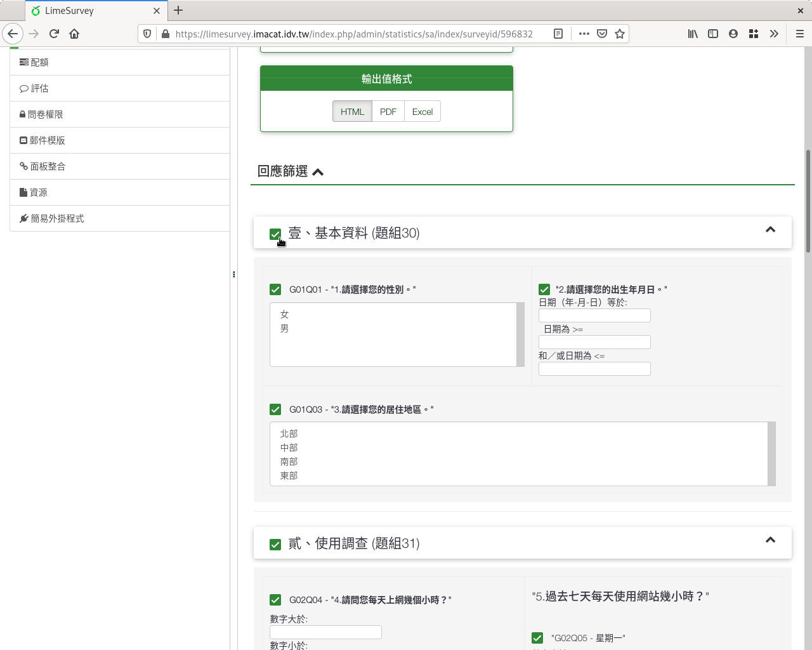The height and width of the screenshot is (650, 812).
Task: Toggle checkbox for 貳、使用調查 group
Action: pos(275,545)
